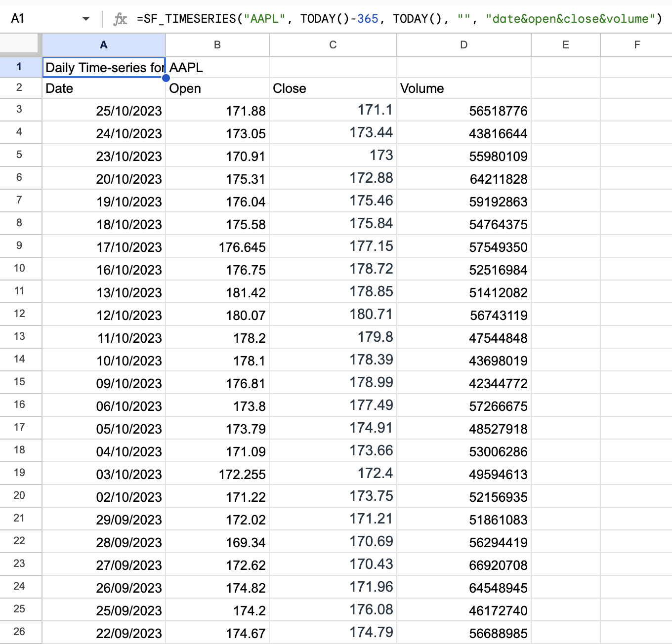Select close value 176.08

point(333,609)
